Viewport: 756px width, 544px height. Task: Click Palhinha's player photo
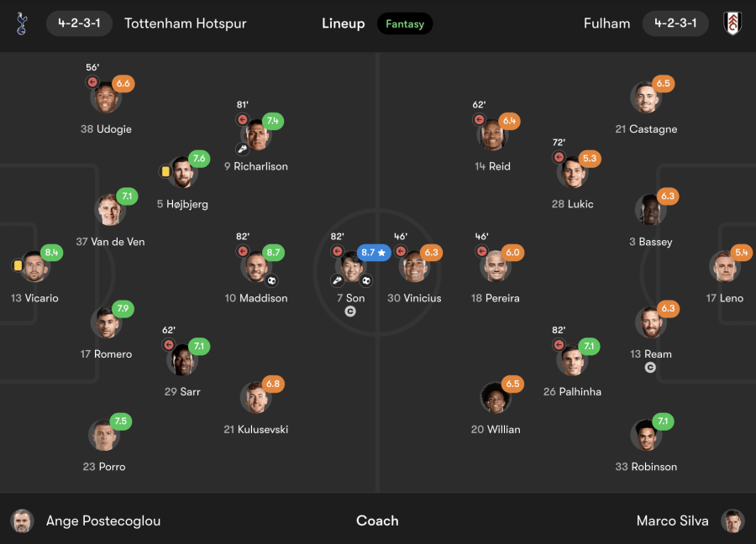point(570,360)
